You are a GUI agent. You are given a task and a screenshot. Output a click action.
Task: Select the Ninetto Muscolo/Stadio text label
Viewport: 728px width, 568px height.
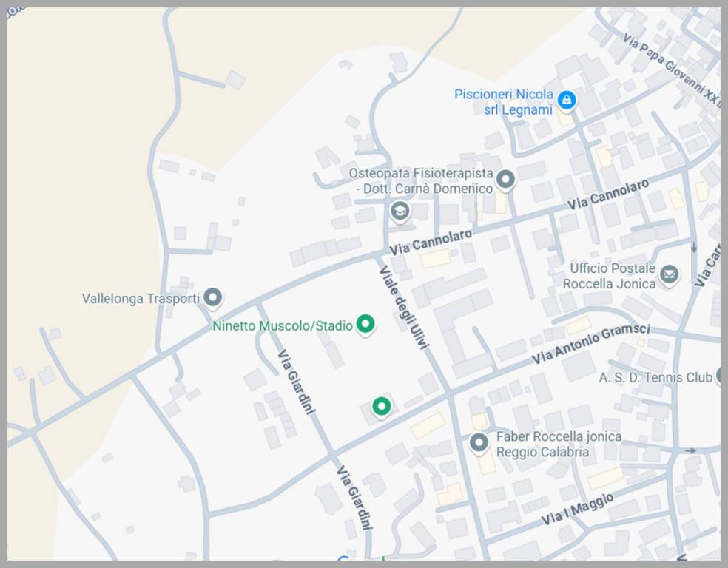coord(283,325)
